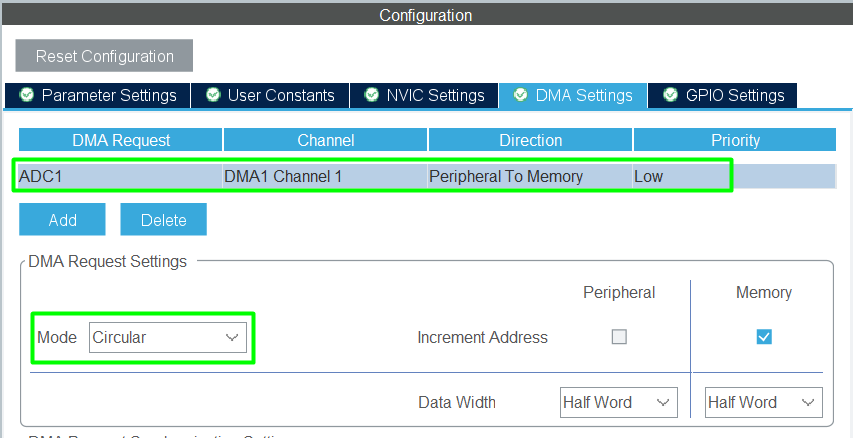Switch to the User Constants tab
This screenshot has width=853, height=438.
(x=270, y=95)
